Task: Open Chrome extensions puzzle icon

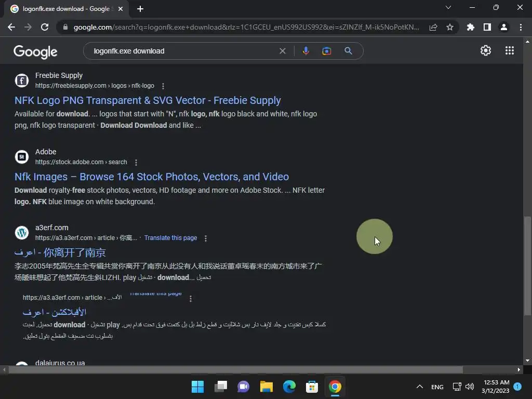Action: pos(470,27)
